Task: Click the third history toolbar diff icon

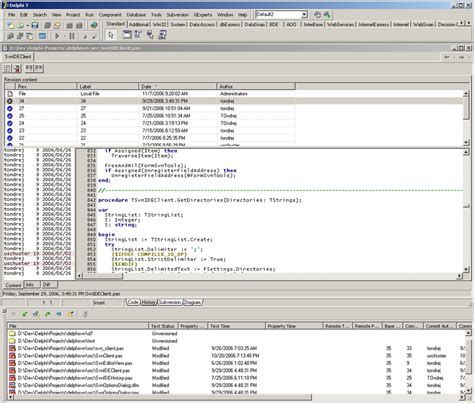Action: pyautogui.click(x=29, y=68)
